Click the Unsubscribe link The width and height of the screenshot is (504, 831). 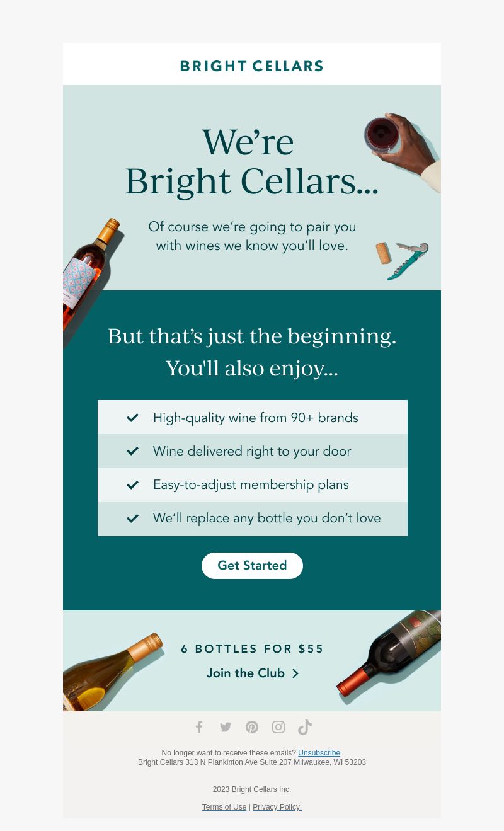click(319, 753)
